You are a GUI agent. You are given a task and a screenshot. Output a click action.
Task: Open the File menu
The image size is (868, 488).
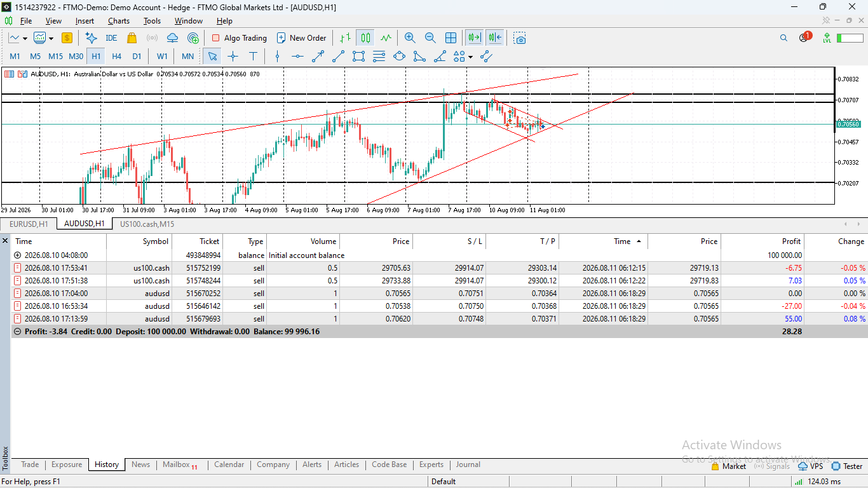click(26, 21)
